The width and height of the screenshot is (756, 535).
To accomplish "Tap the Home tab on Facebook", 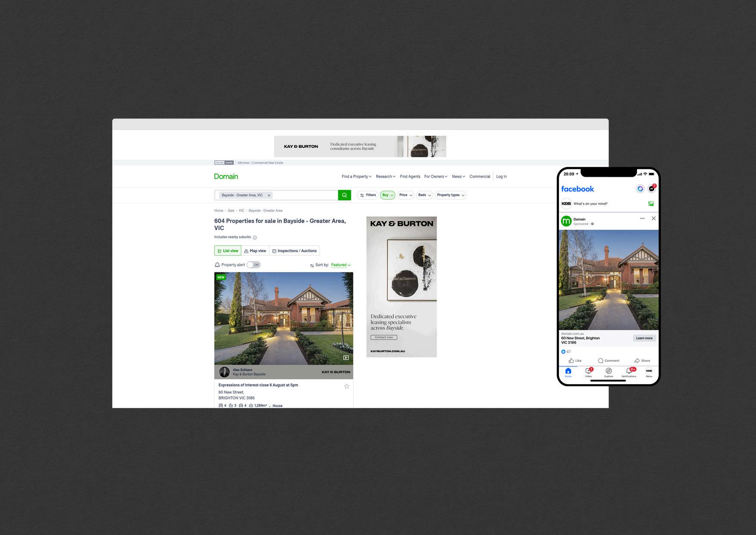I will (x=568, y=373).
